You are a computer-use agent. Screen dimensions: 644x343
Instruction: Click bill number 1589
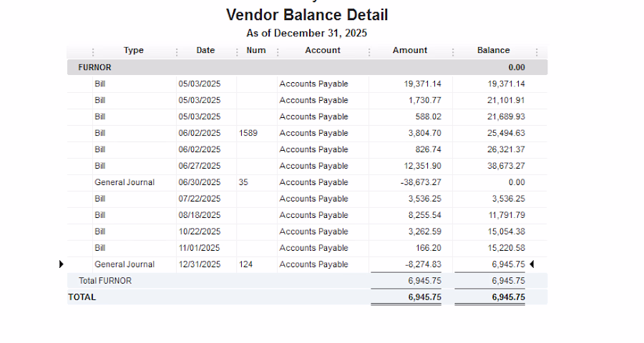pos(248,134)
